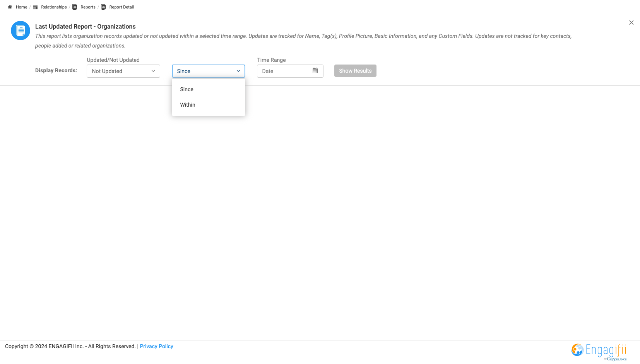Click the Reports breadcrumb icon

(x=75, y=7)
